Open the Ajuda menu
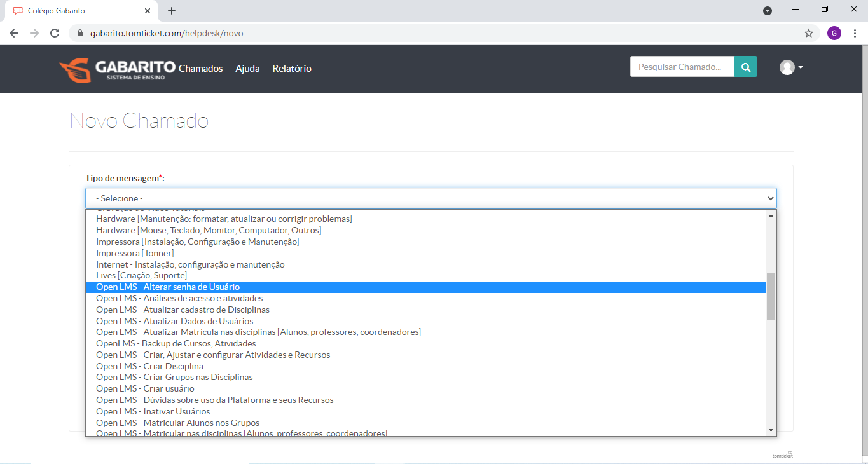Screen dimensions: 868x464 pos(247,69)
